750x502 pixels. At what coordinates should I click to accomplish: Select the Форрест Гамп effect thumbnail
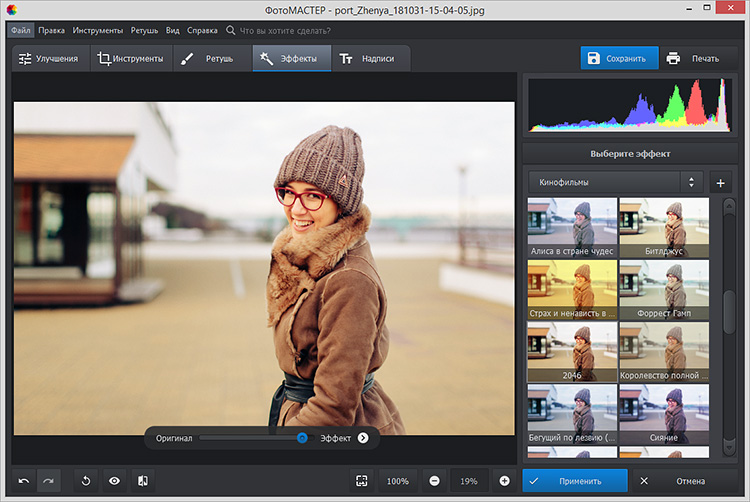coord(664,290)
